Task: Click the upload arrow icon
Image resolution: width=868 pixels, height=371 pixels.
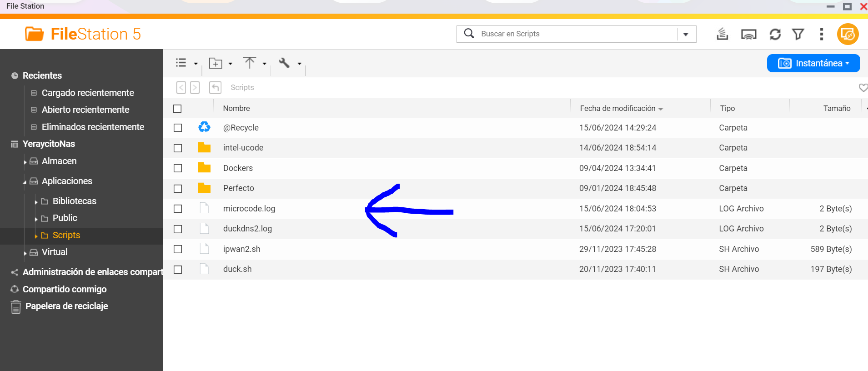Action: [x=250, y=63]
